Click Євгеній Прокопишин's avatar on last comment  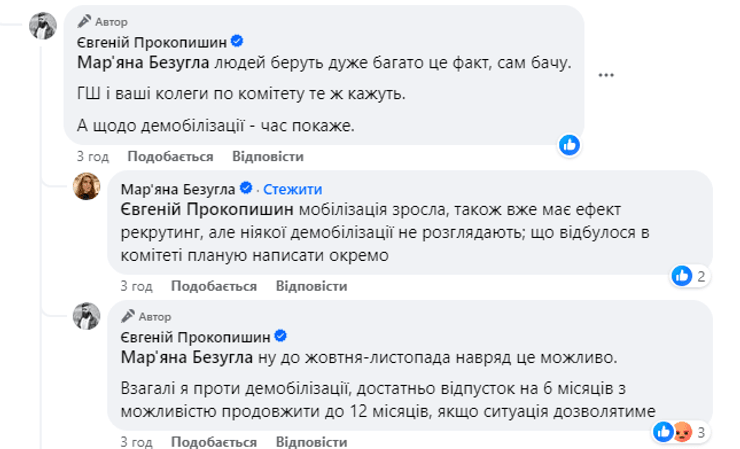(87, 316)
